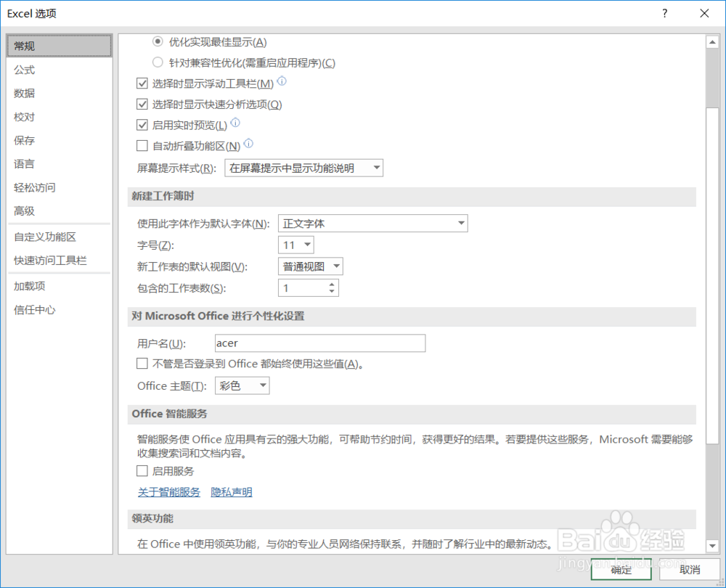The width and height of the screenshot is (726, 588).
Task: Click the info icon beside 自动折叠功能区
Action: coord(248,144)
